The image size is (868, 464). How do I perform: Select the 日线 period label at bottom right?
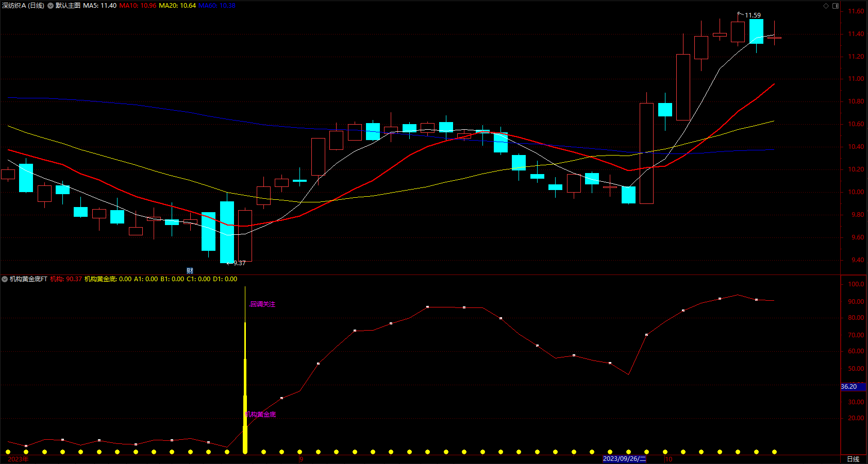click(x=853, y=459)
